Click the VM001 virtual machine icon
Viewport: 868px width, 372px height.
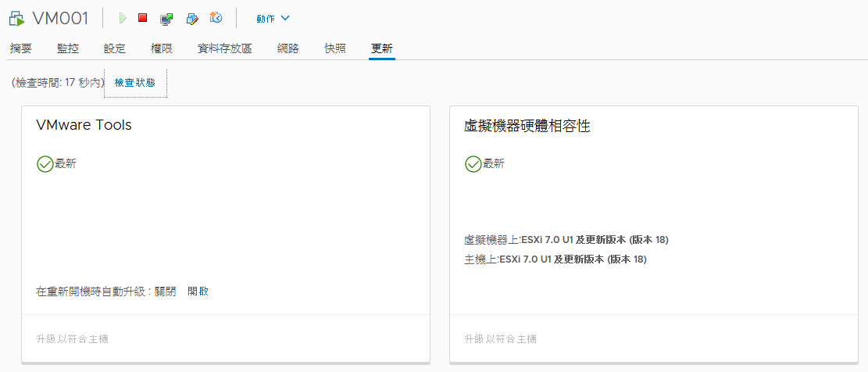point(17,19)
